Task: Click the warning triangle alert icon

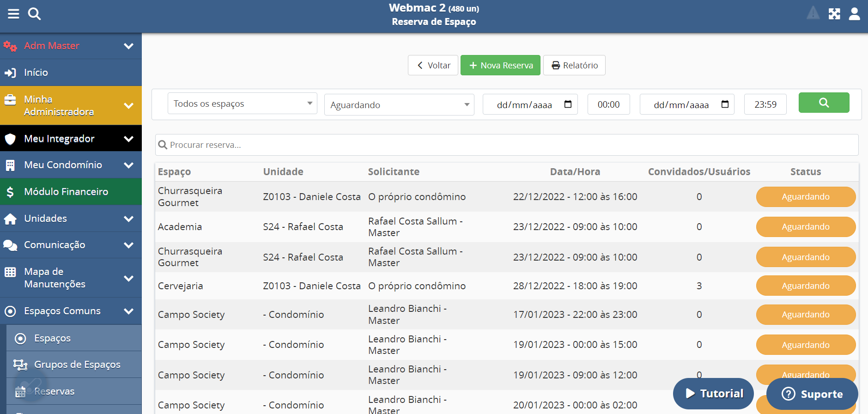Action: [x=813, y=13]
